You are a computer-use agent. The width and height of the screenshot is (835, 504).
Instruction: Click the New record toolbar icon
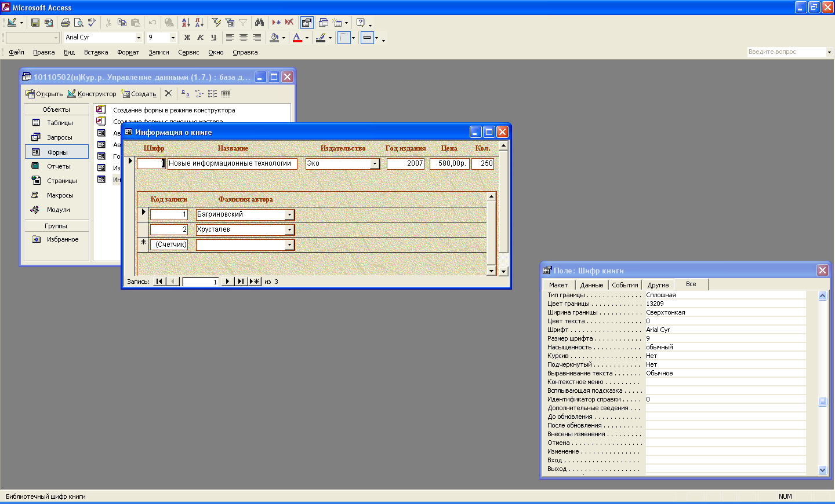(276, 23)
